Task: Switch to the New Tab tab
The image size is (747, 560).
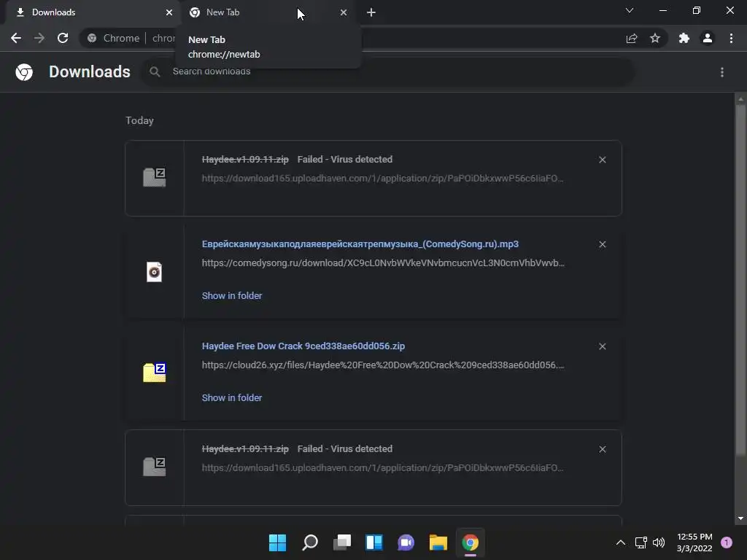Action: (x=267, y=12)
